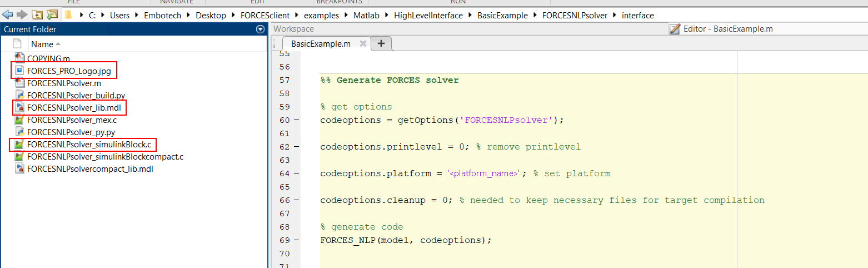Open the Workspace panel title
Image resolution: width=868 pixels, height=268 pixels.
(293, 29)
